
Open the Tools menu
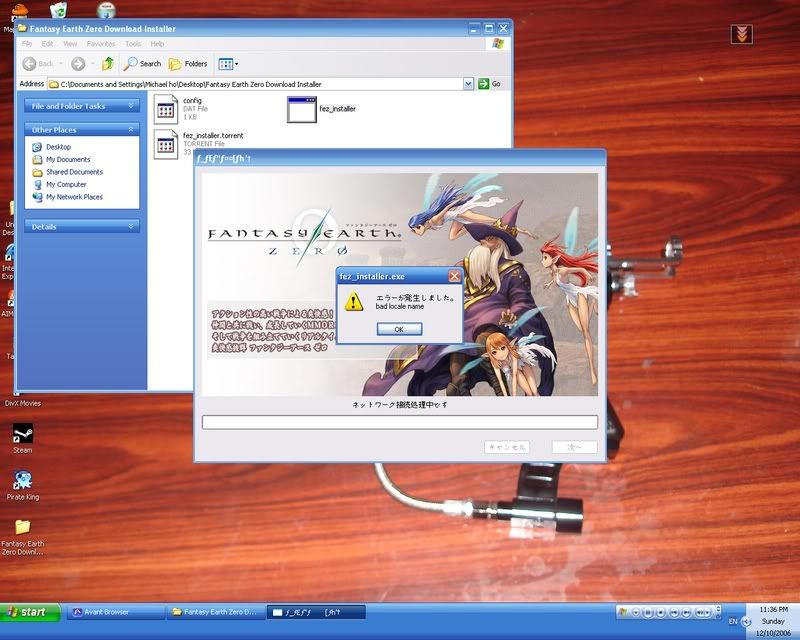133,44
